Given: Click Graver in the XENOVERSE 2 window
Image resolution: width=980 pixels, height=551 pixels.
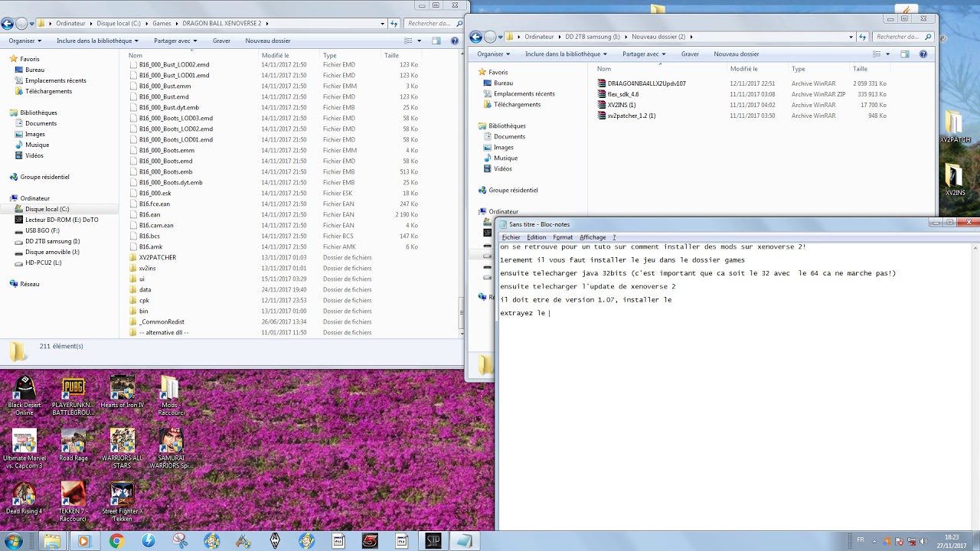Looking at the screenshot, I should pyautogui.click(x=221, y=41).
